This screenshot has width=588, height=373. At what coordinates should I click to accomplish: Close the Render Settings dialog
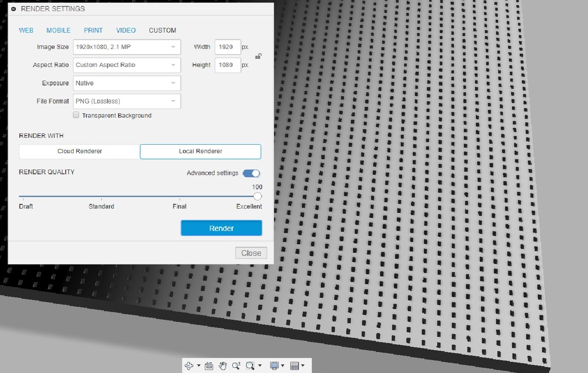click(251, 253)
